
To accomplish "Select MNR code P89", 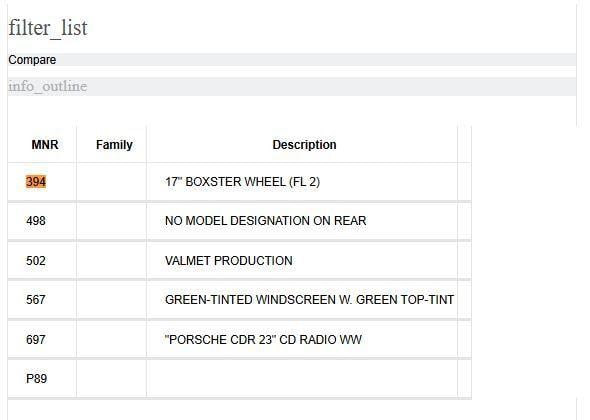I will point(36,378).
